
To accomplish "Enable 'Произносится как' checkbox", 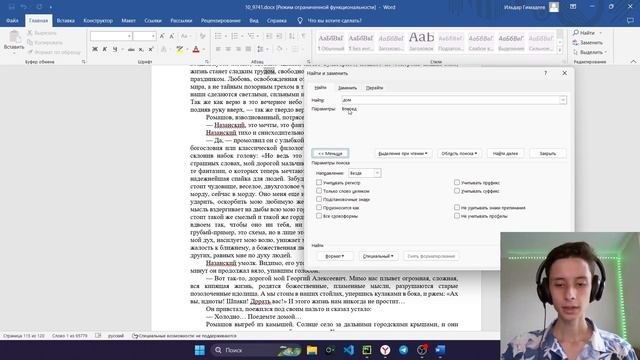I will (x=319, y=207).
